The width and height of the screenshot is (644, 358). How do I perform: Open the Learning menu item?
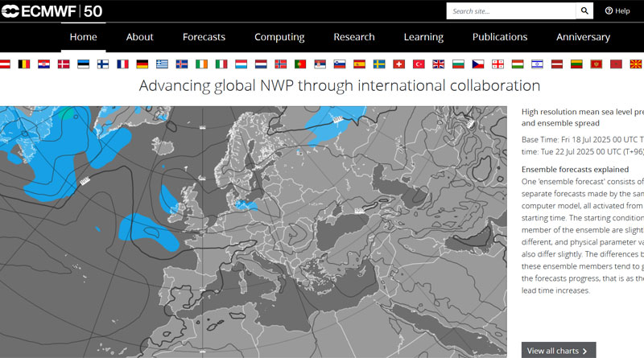[423, 37]
